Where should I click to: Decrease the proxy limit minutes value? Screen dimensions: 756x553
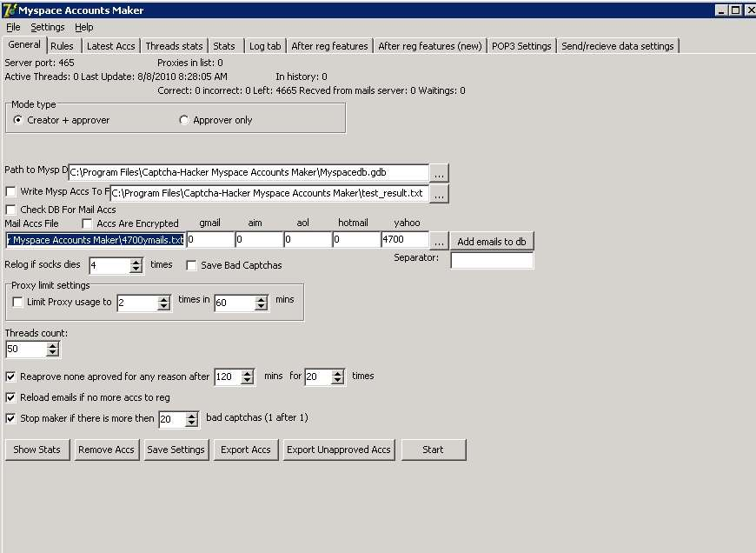261,306
